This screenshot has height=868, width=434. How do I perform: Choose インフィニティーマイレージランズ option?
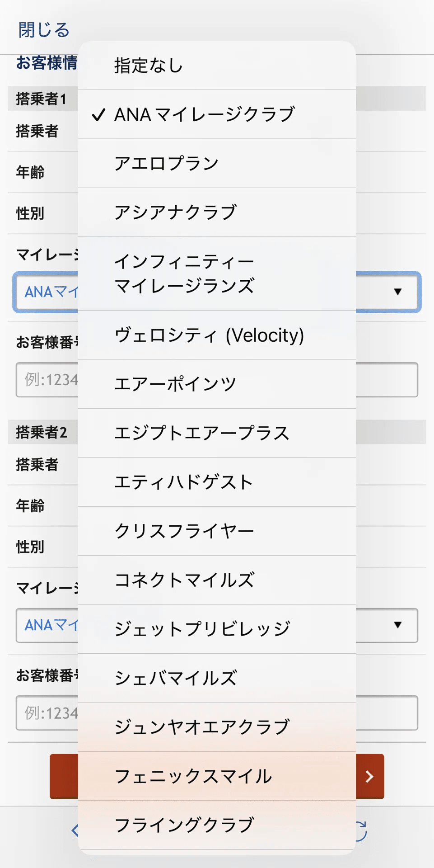tap(217, 274)
